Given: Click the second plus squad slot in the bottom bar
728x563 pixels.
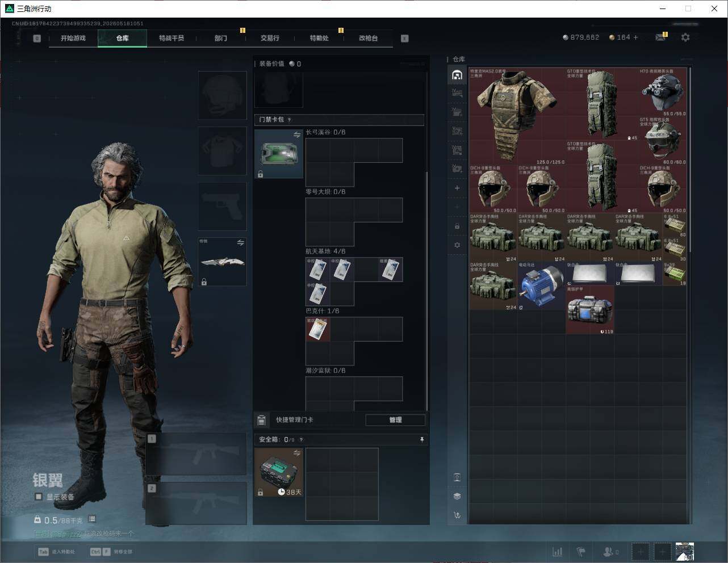Looking at the screenshot, I should pos(662,552).
